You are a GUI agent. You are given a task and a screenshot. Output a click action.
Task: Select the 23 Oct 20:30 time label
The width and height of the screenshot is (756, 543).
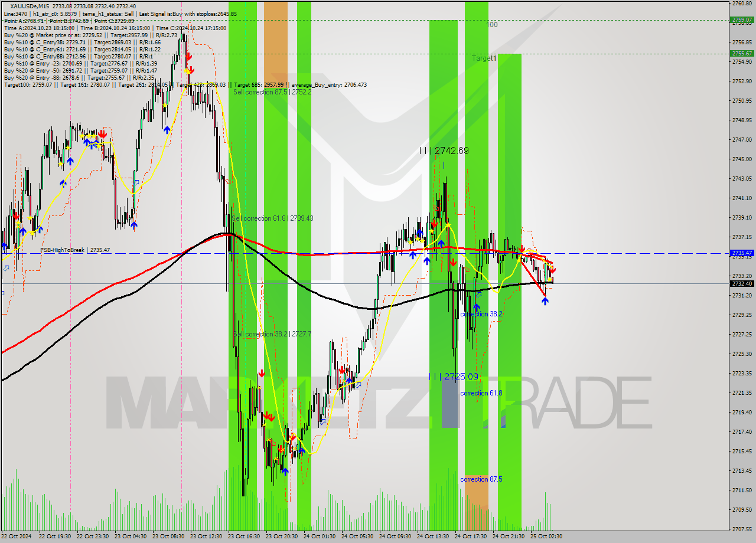pos(282,537)
